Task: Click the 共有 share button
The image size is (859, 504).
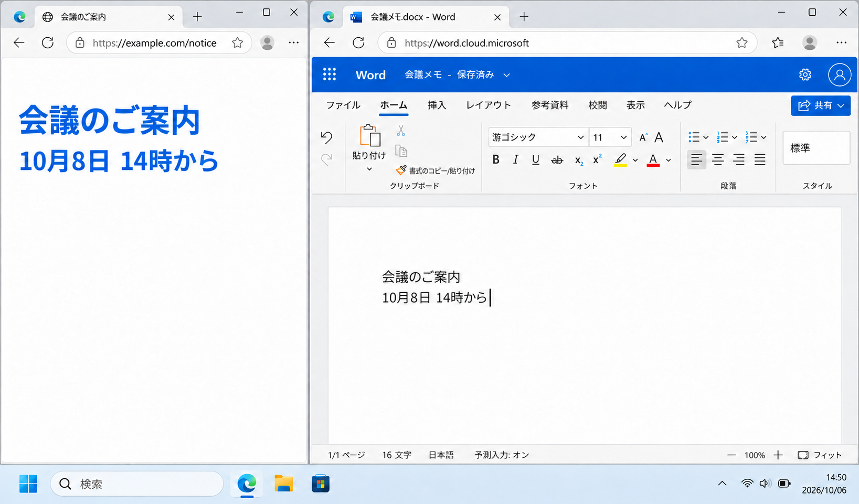Action: click(821, 105)
